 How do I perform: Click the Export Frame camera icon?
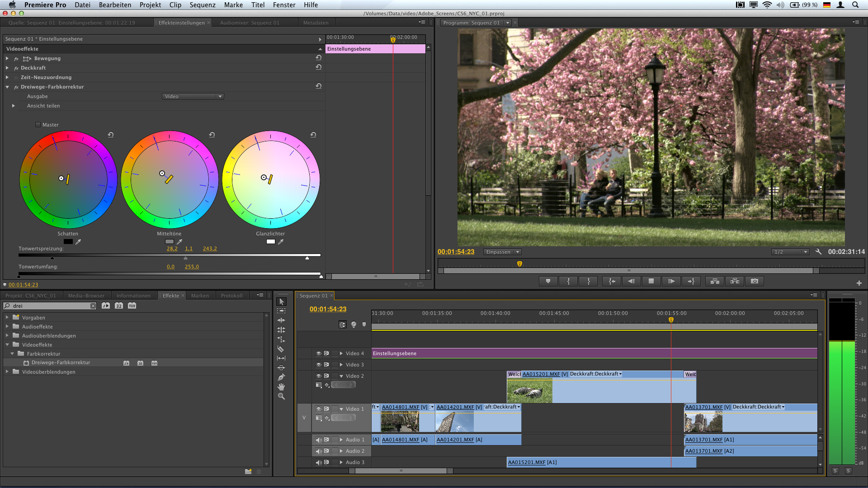click(754, 281)
